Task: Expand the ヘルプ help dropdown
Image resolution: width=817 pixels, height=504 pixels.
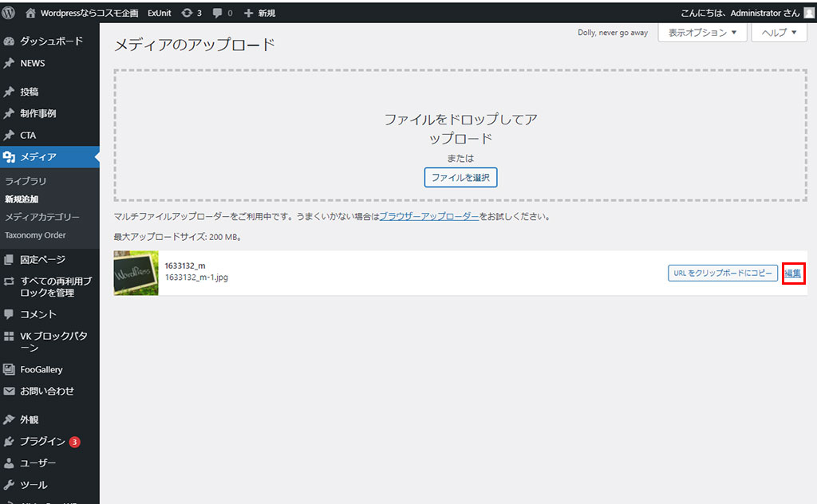Action: click(x=779, y=33)
